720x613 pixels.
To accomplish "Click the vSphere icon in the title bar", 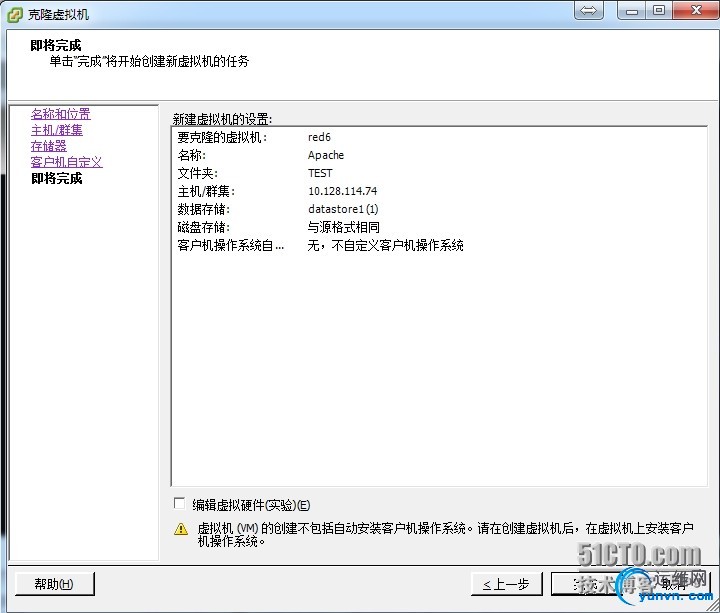I will click(15, 14).
